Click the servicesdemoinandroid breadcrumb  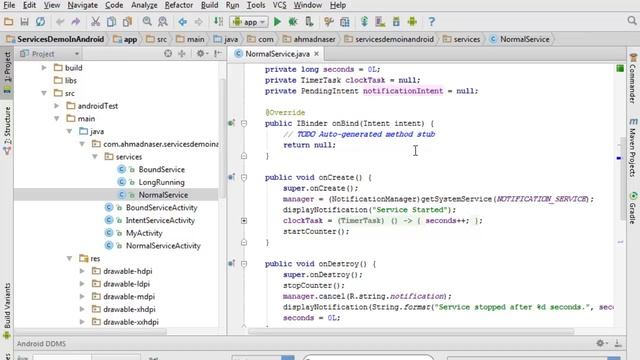point(389,39)
